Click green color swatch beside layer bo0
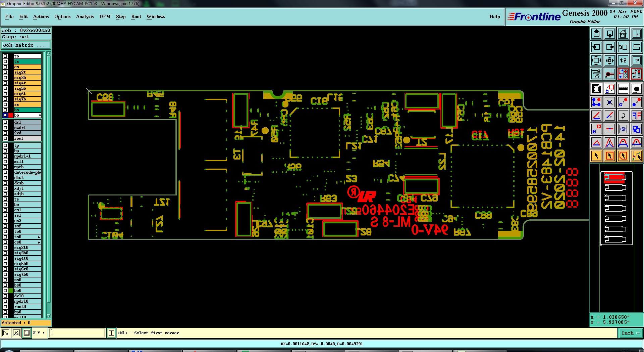The width and height of the screenshot is (644, 352). pos(11,291)
